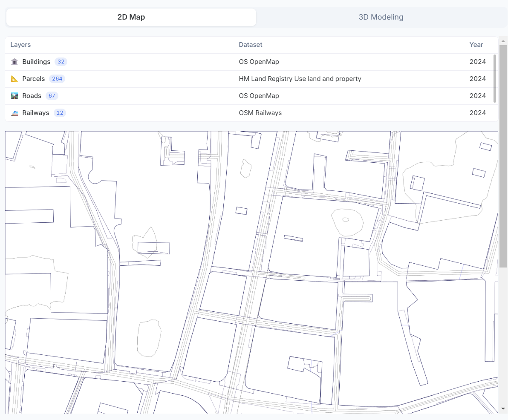Viewport: 508px width, 420px height.
Task: Click the Buildings count badge 32
Action: [61, 62]
